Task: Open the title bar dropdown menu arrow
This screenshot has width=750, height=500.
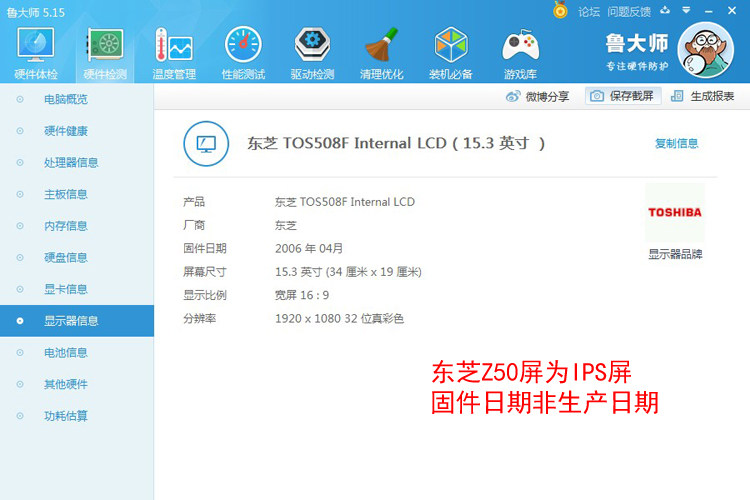Action: (x=686, y=10)
